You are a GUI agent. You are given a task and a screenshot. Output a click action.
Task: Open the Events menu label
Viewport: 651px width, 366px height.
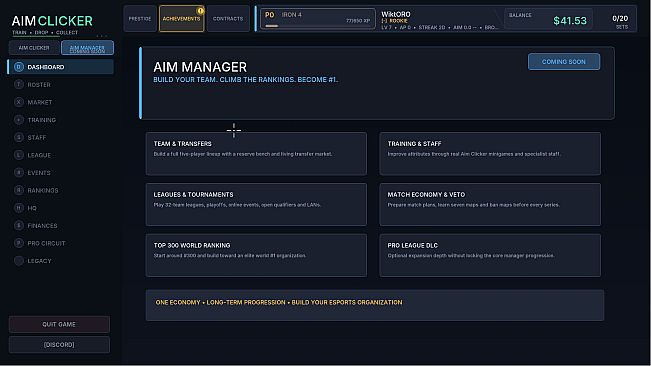click(39, 173)
